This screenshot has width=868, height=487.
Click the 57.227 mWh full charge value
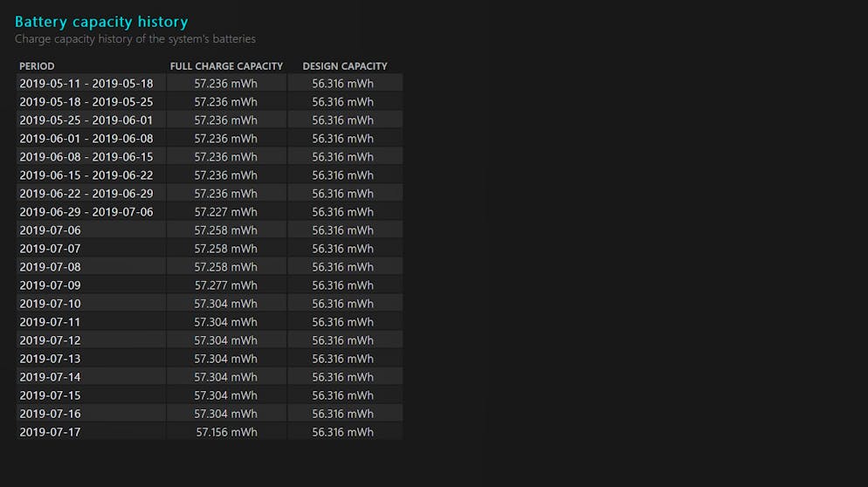(226, 212)
